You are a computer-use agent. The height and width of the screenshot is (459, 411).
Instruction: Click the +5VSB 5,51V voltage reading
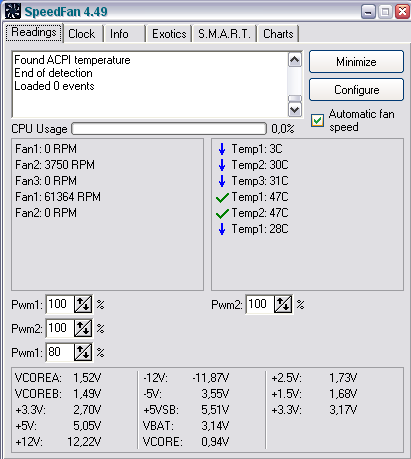[x=186, y=410]
